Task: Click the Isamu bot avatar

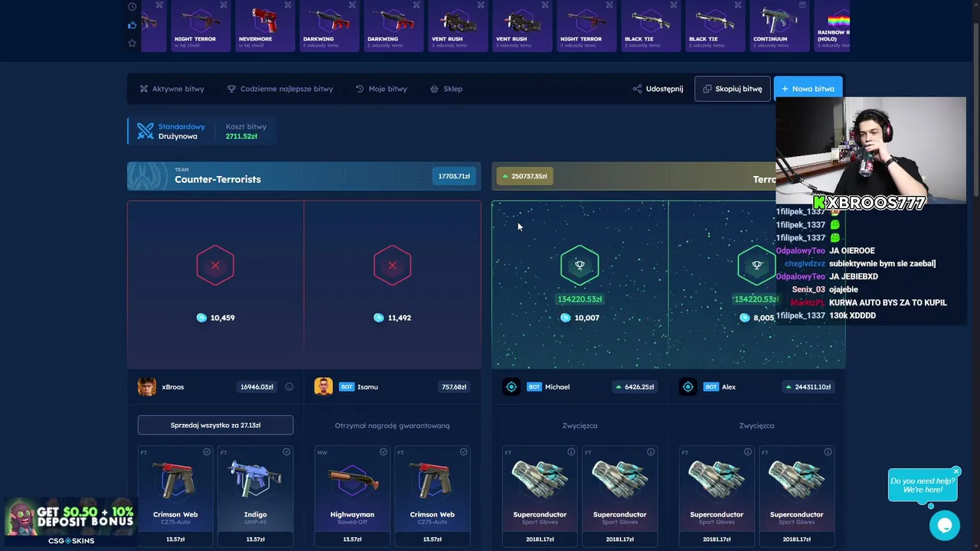Action: (x=323, y=387)
